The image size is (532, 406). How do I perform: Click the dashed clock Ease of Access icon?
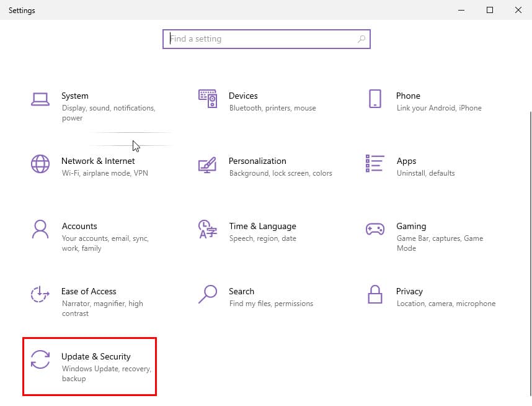tap(40, 294)
